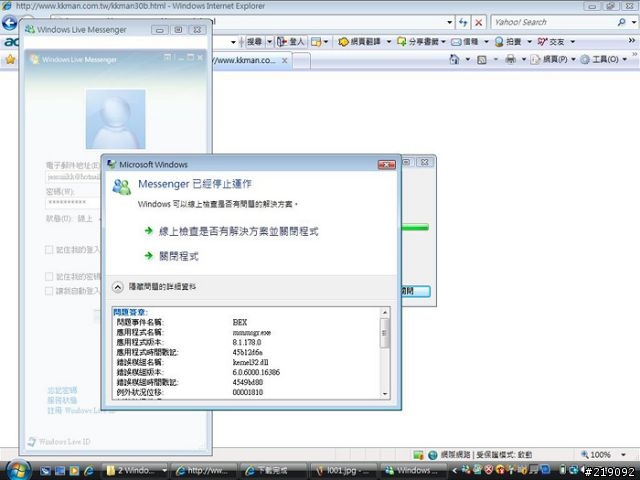
Task: Click the IE home icon
Action: (454, 60)
